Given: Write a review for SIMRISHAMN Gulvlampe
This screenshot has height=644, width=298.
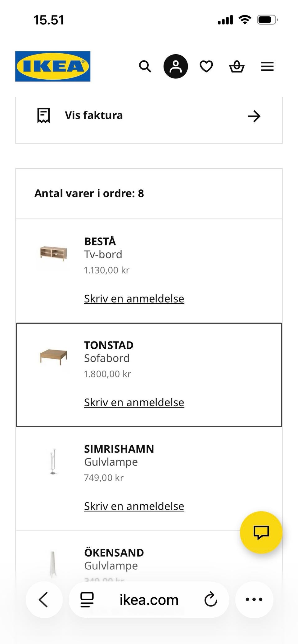Looking at the screenshot, I should click(134, 506).
